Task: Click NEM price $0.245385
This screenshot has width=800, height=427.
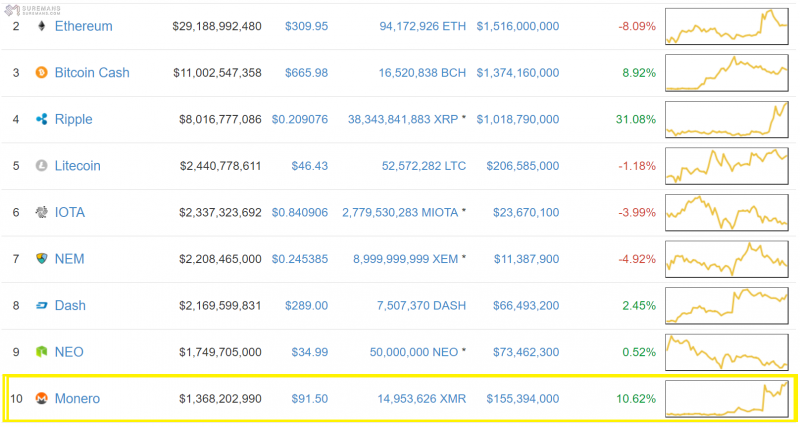Action: (299, 259)
